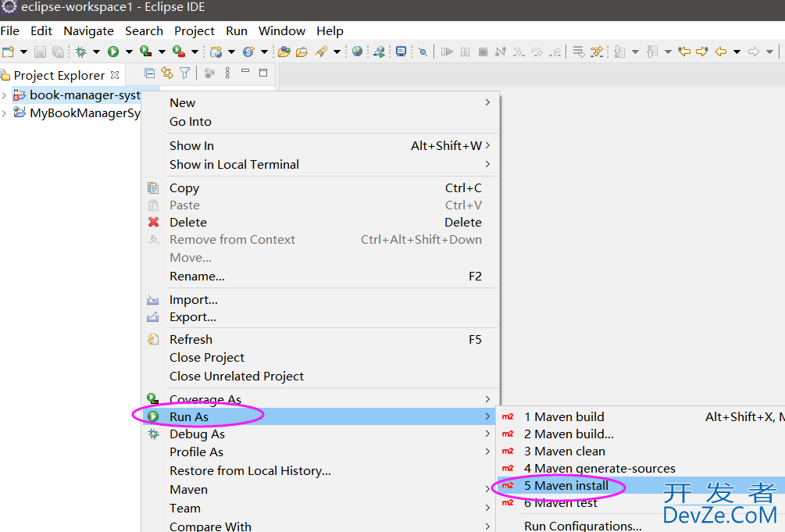Click the Coverage launch toolbar icon
This screenshot has width=785, height=532.
(x=146, y=51)
